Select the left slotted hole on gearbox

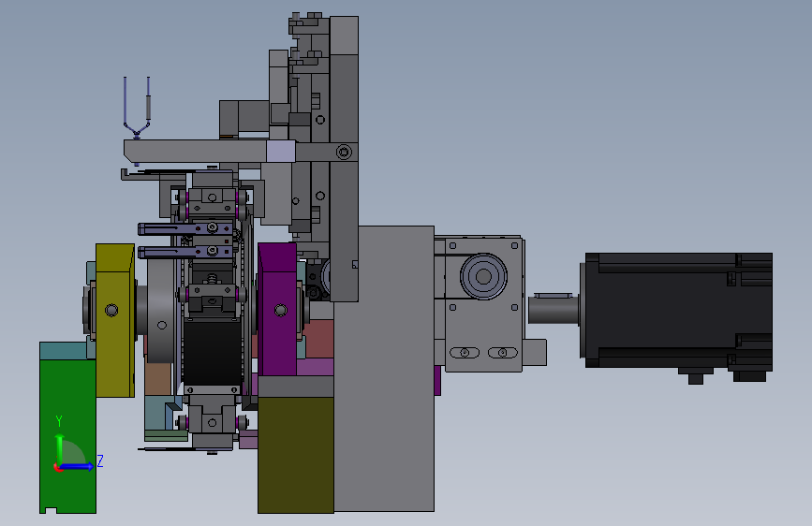(465, 353)
